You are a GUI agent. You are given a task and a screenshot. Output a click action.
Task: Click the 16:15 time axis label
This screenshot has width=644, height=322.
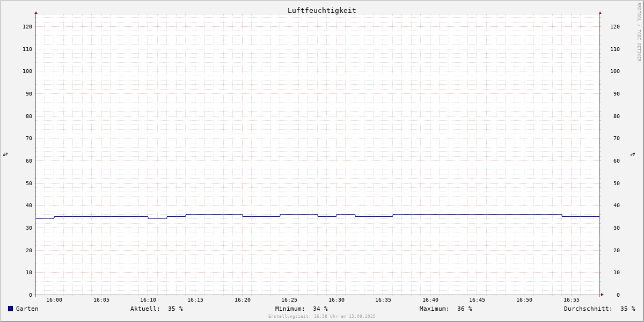click(x=195, y=300)
